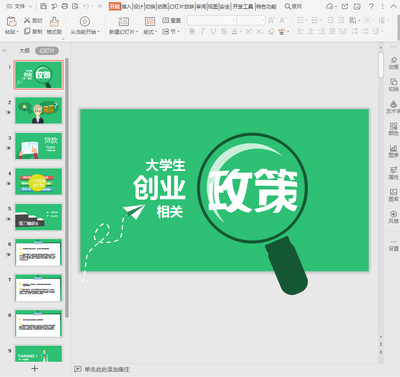Screen dimensions: 400x377
Task: Click the Decrease font size icon
Action: tap(282, 20)
